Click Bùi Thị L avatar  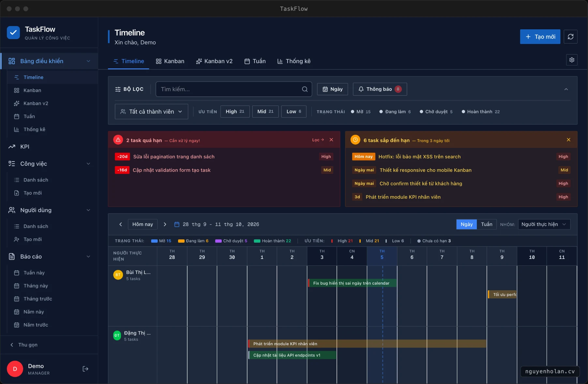118,275
